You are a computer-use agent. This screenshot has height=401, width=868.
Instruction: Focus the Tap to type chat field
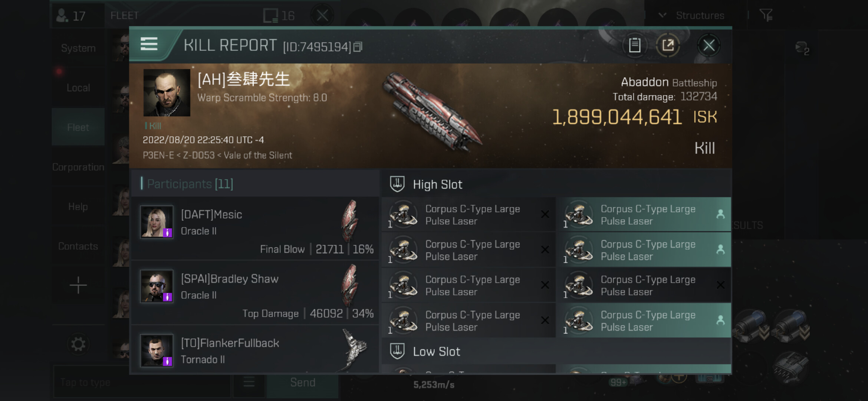[143, 382]
